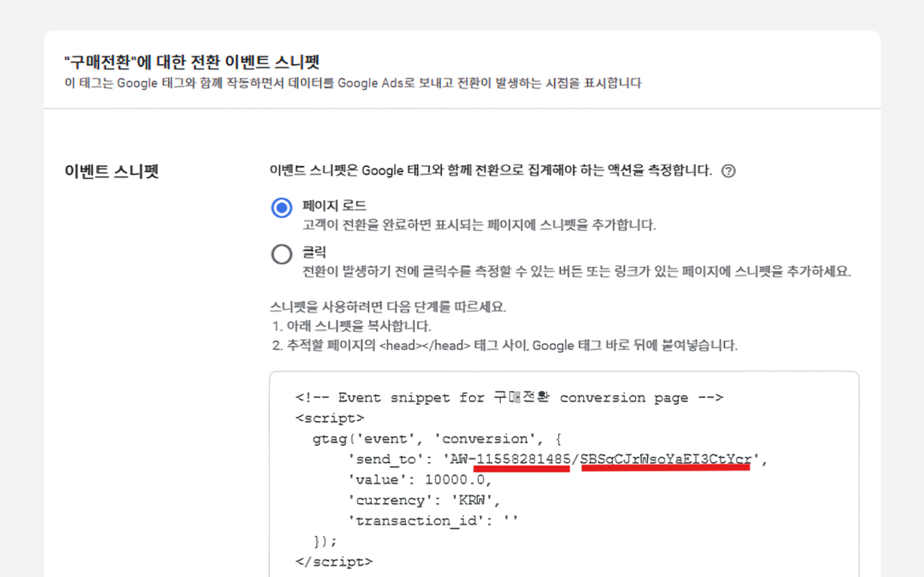Click the Event snippet comment line
Screen dimensions: 924x577
509,397
